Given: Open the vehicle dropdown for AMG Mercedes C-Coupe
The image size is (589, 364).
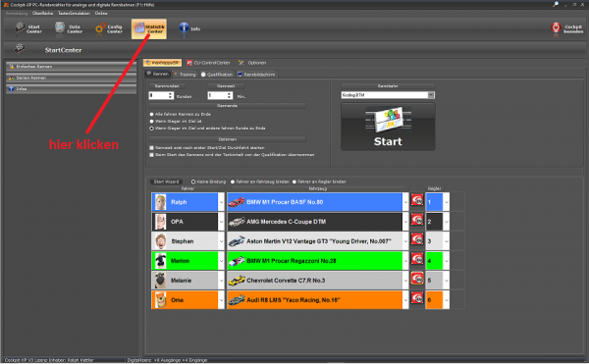Looking at the screenshot, I should tap(405, 222).
